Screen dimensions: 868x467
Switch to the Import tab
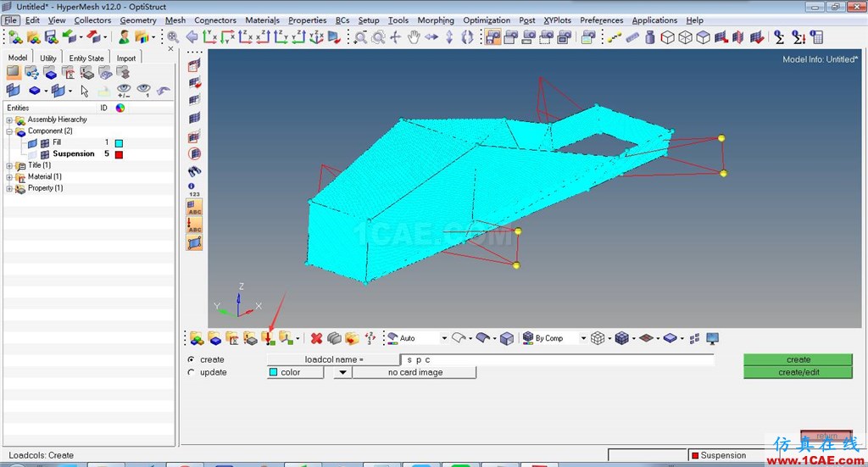(126, 58)
